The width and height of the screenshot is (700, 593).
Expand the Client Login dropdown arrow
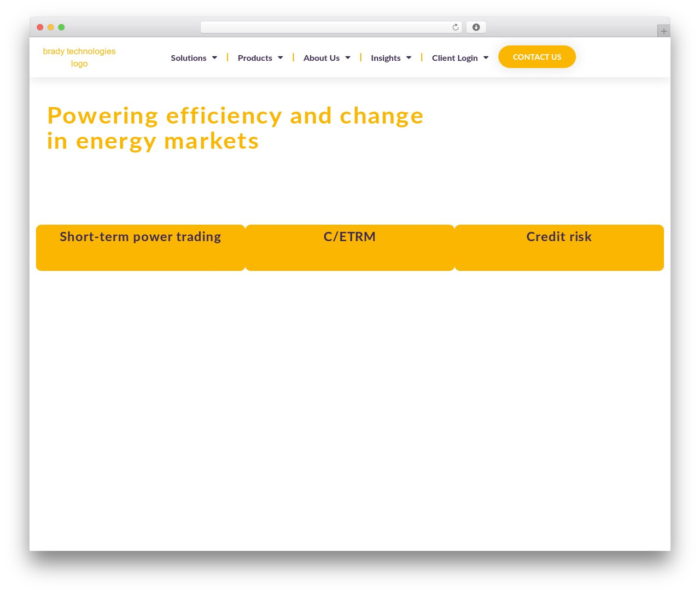486,58
